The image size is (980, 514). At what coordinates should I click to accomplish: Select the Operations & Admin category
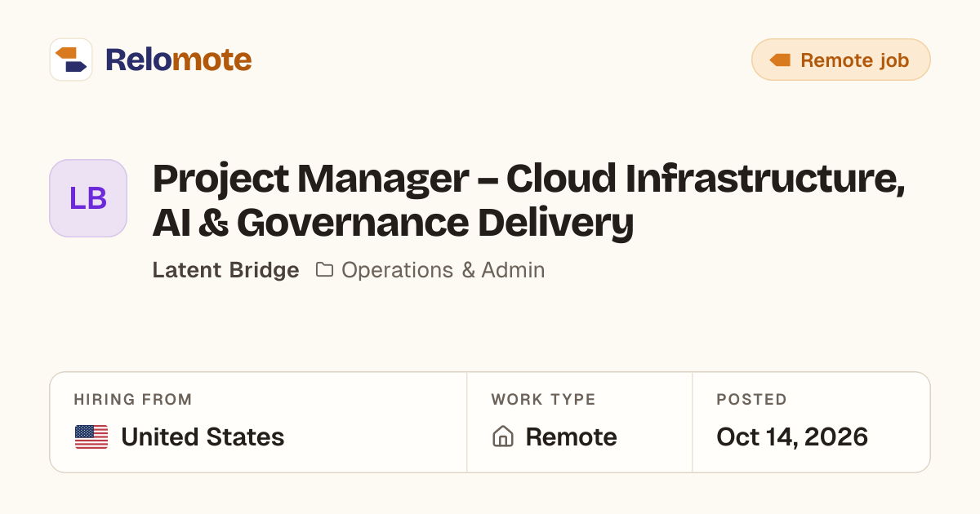coord(443,270)
